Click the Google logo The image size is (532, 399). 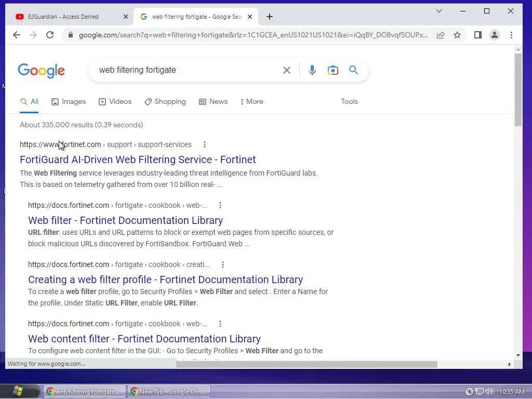click(41, 71)
